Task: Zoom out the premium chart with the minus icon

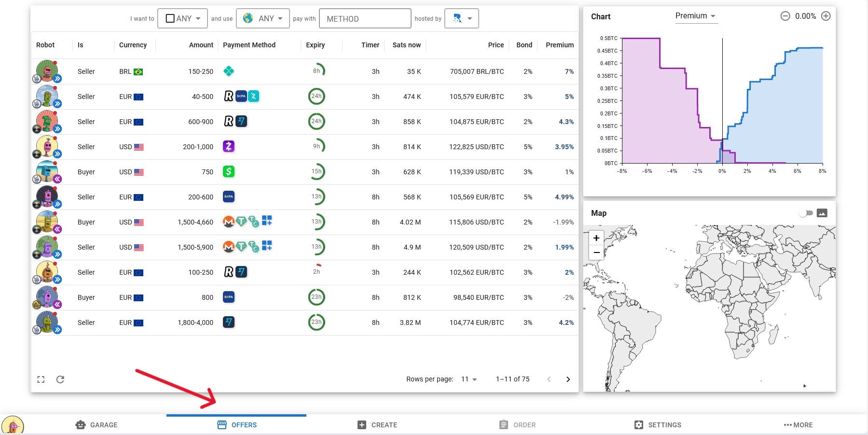Action: pos(785,15)
